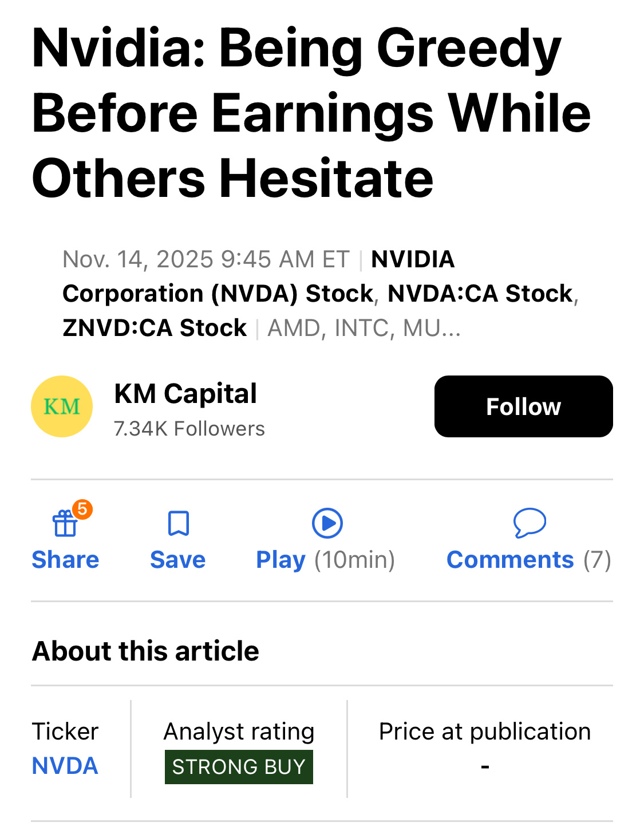Image resolution: width=644 pixels, height=834 pixels.
Task: Click the play button for the audio version
Action: [x=327, y=523]
